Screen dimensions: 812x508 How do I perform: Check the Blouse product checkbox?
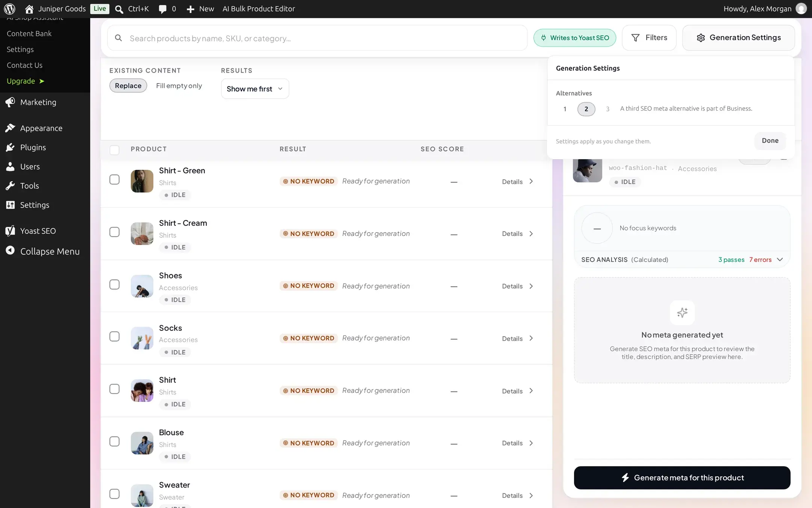point(114,441)
